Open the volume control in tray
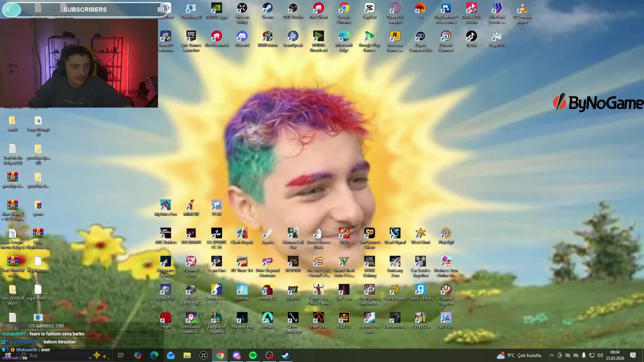The image size is (644, 362). click(600, 355)
